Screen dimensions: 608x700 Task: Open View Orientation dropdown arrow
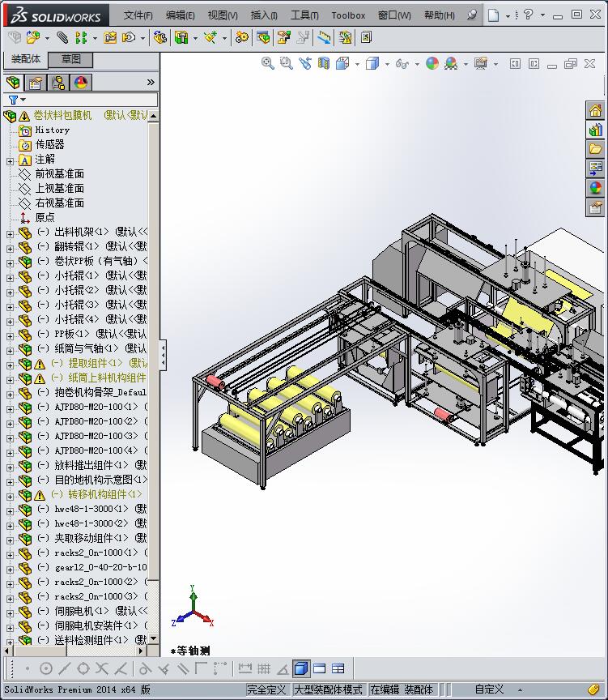pos(357,64)
